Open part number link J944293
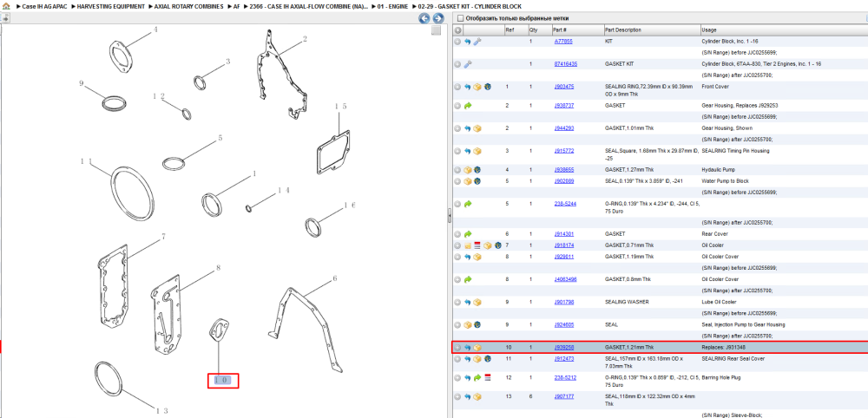Image resolution: width=868 pixels, height=418 pixels. tap(564, 128)
